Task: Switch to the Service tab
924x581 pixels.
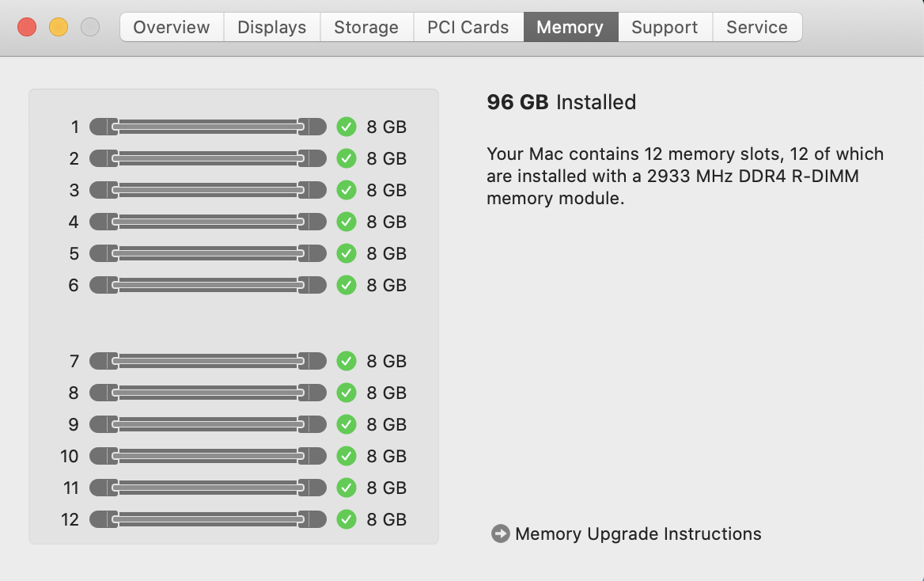Action: click(757, 27)
